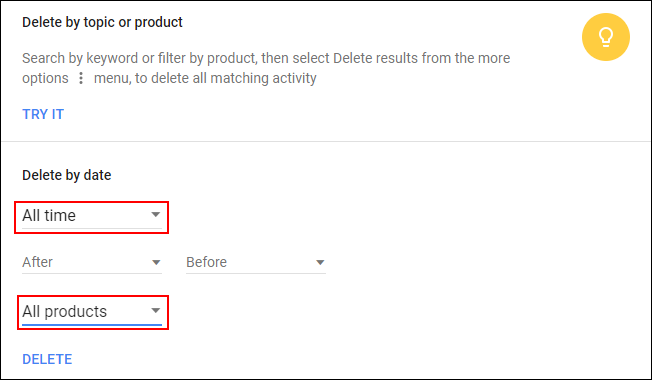Select the After placeholder text
The width and height of the screenshot is (652, 380).
[37, 262]
